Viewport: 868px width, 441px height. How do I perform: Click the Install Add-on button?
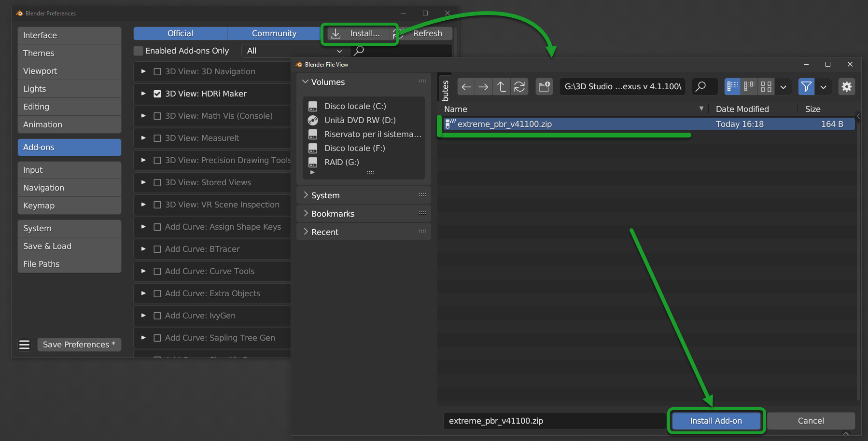click(716, 421)
